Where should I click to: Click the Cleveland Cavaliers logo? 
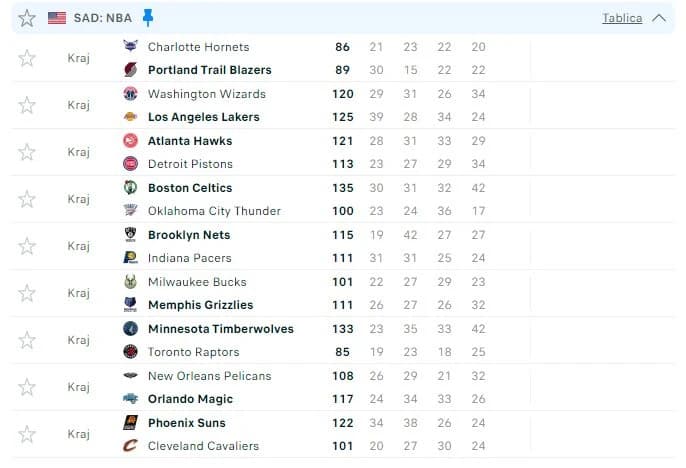pos(130,446)
